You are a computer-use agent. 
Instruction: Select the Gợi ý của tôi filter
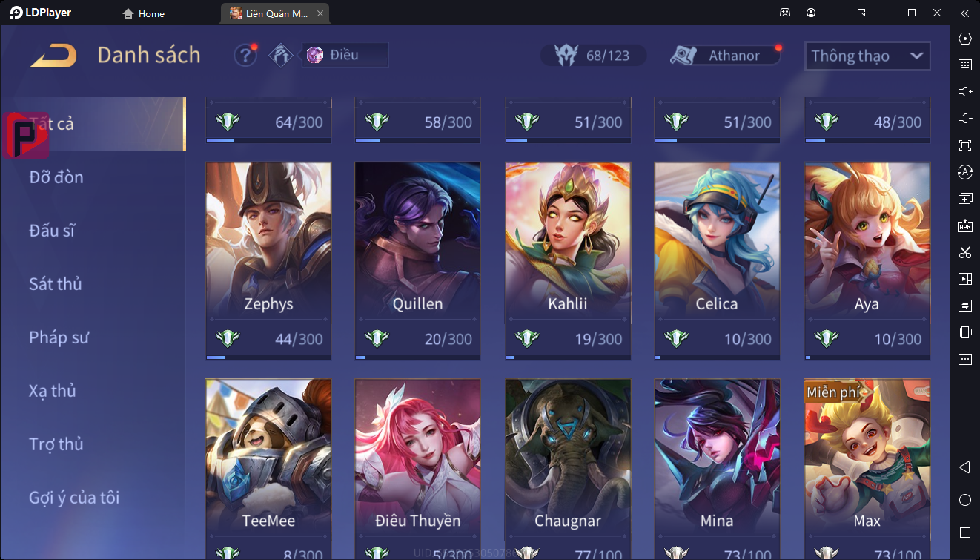pos(74,498)
